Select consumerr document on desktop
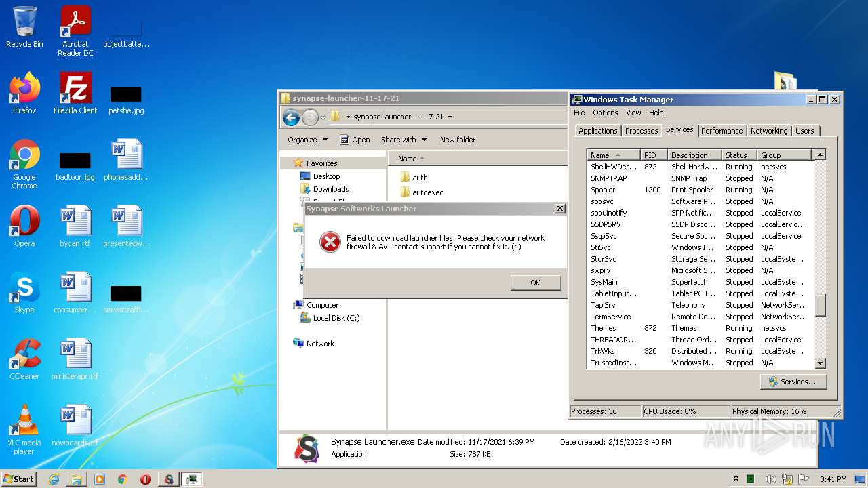This screenshot has height=488, width=868. (x=75, y=293)
